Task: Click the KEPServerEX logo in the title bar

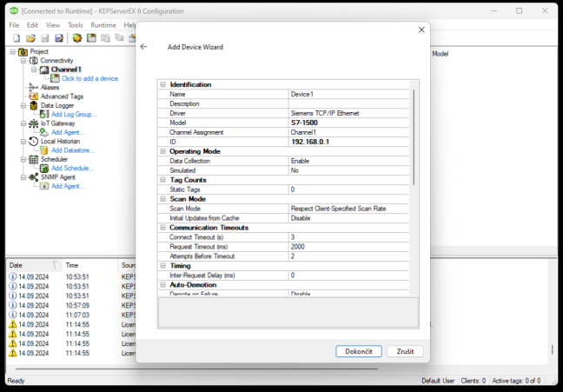Action: pos(14,10)
